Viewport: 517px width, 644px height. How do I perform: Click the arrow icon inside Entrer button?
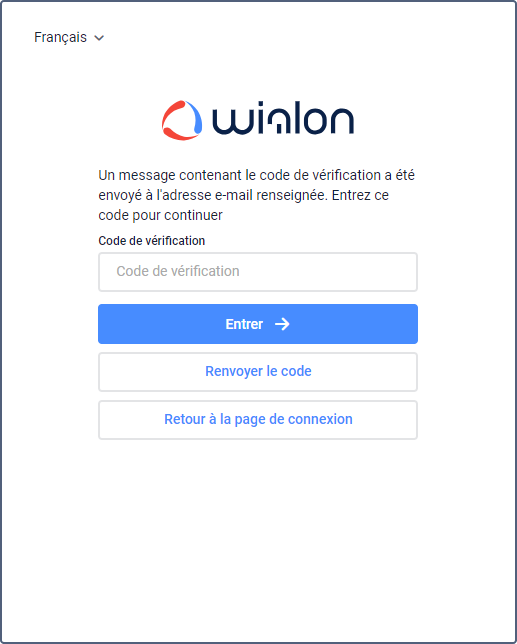[x=282, y=324]
